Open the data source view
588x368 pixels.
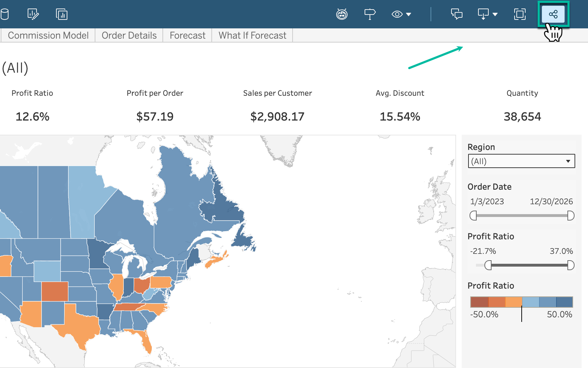[x=5, y=14]
